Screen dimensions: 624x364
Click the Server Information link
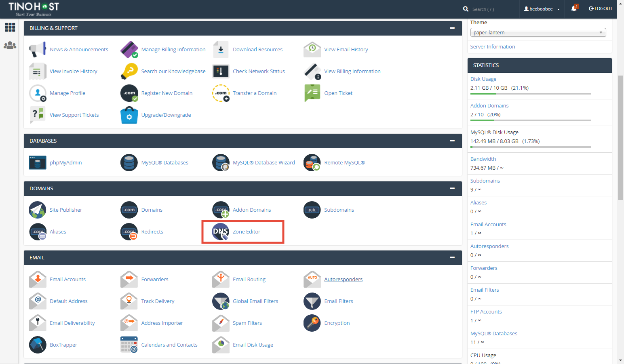point(493,47)
